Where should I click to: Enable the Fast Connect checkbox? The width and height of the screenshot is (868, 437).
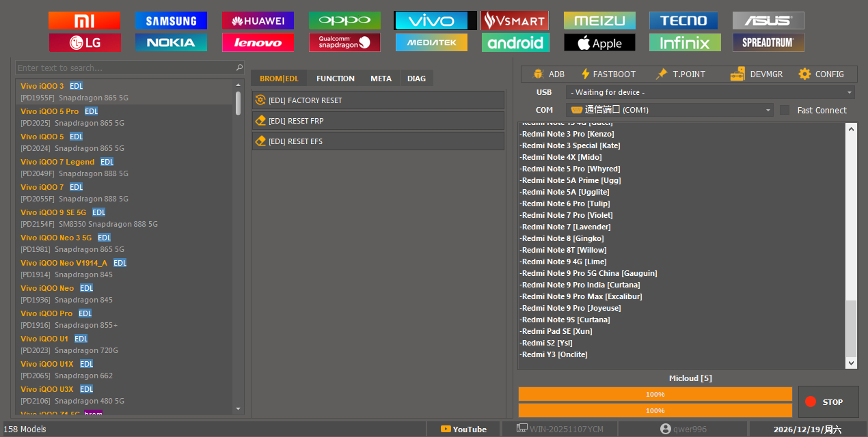click(x=785, y=110)
